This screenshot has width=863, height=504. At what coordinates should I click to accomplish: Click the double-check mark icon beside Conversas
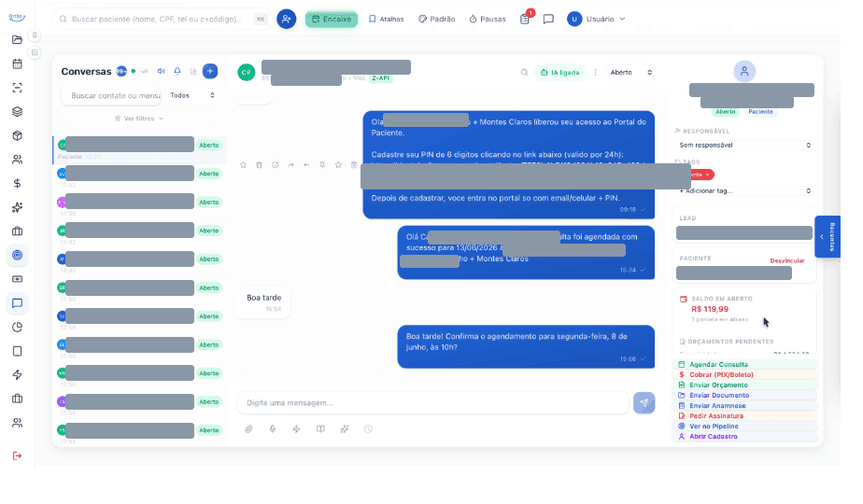145,71
